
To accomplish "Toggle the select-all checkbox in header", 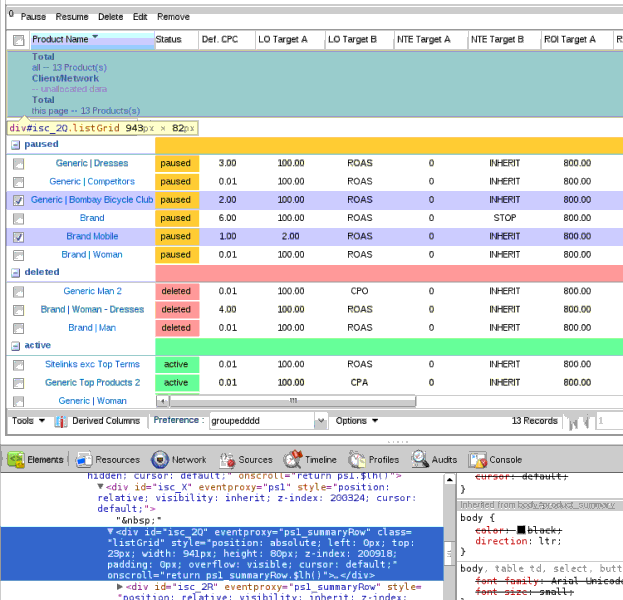I will click(18, 40).
